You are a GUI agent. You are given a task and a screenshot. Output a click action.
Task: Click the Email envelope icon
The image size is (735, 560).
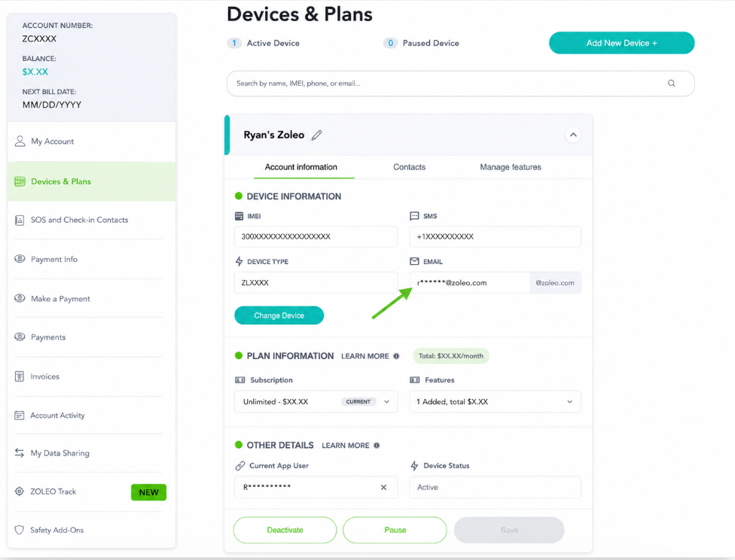pos(414,261)
